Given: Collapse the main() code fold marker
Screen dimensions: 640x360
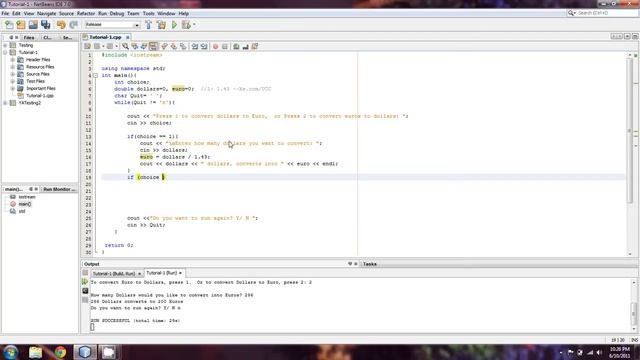Looking at the screenshot, I should 96,76.
